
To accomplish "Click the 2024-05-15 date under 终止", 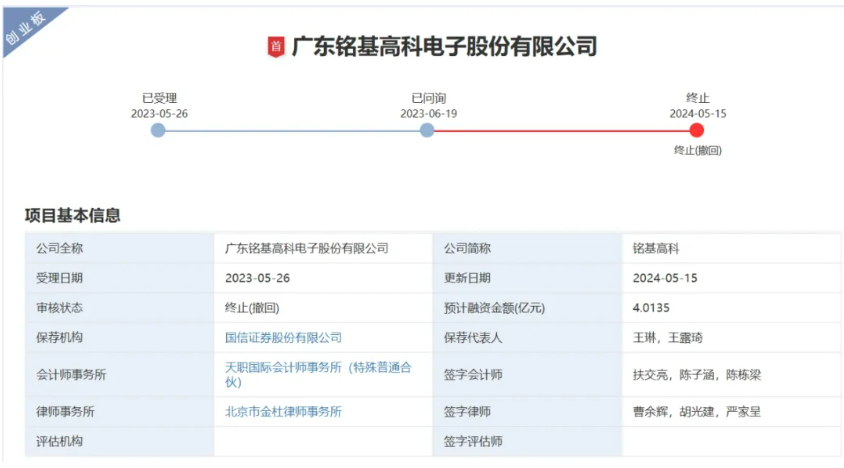I will click(698, 114).
